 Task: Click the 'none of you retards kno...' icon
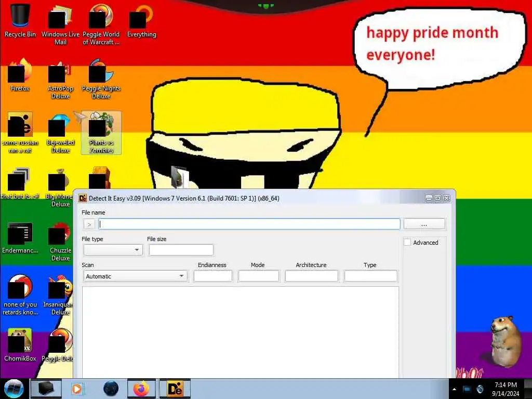[x=20, y=295]
